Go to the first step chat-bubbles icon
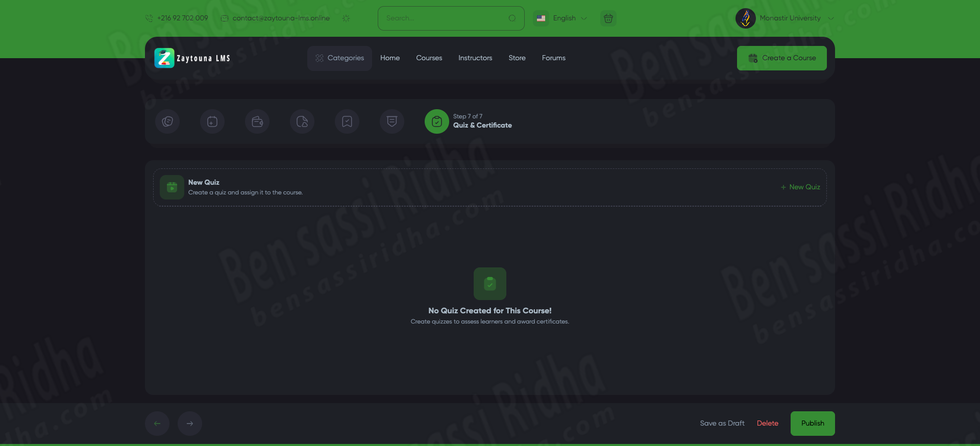Image resolution: width=980 pixels, height=446 pixels. (x=167, y=121)
